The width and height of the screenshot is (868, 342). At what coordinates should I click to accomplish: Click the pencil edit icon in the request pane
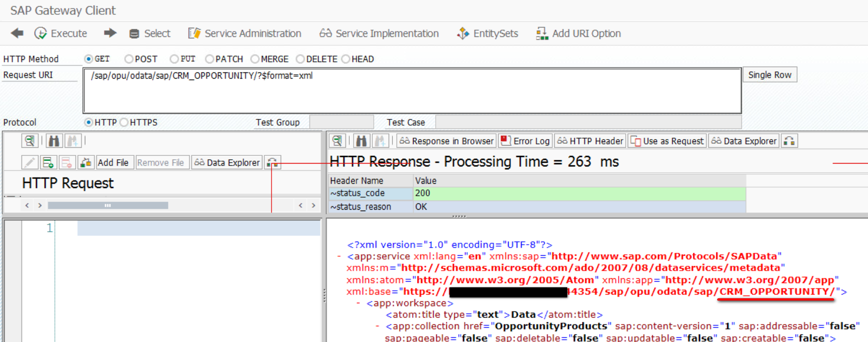tap(30, 163)
